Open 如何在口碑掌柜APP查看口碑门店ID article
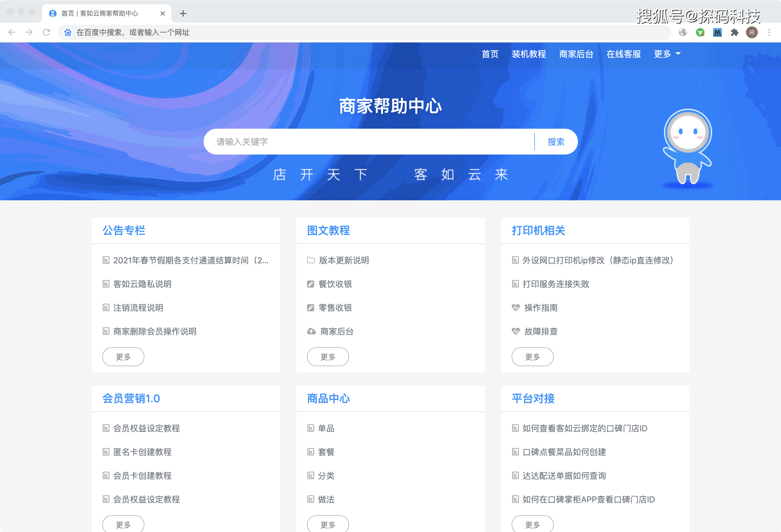Image resolution: width=781 pixels, height=532 pixels. coord(588,499)
